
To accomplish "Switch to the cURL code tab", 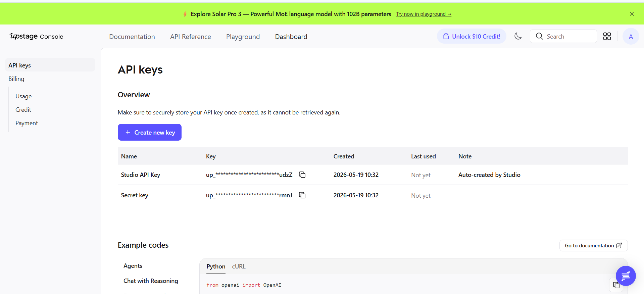I will tap(239, 266).
